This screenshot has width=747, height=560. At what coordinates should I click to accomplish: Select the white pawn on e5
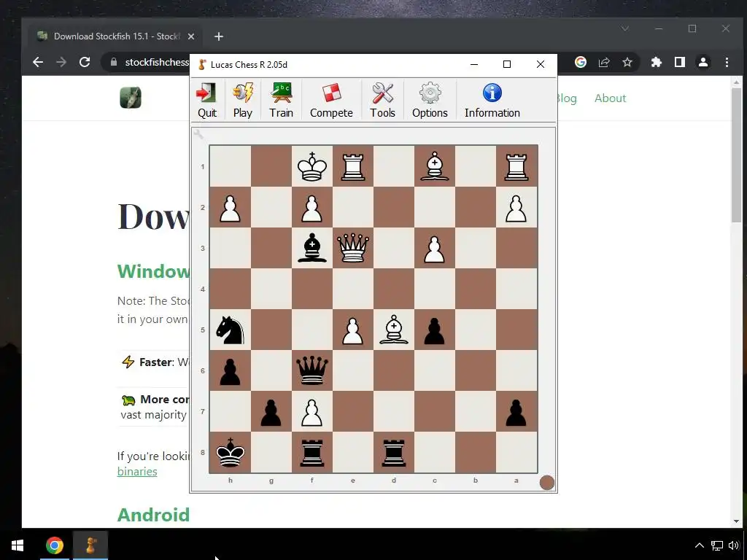pyautogui.click(x=353, y=330)
